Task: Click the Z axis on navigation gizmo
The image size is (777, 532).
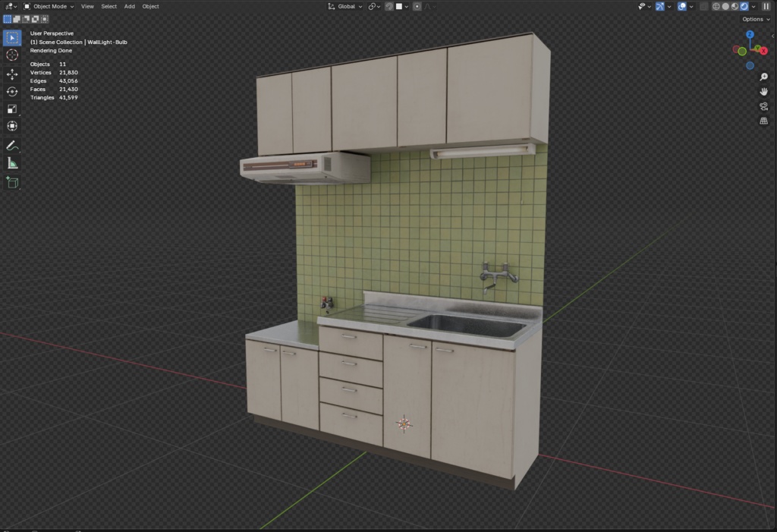Action: pyautogui.click(x=750, y=34)
